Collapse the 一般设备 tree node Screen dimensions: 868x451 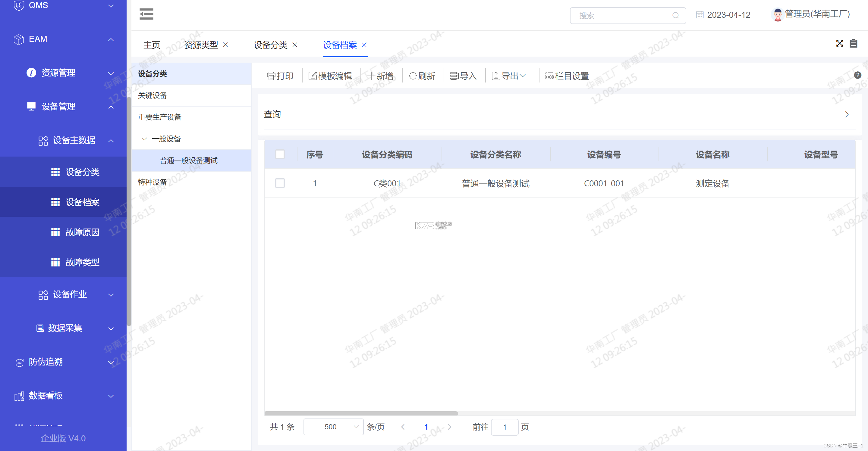pos(144,139)
